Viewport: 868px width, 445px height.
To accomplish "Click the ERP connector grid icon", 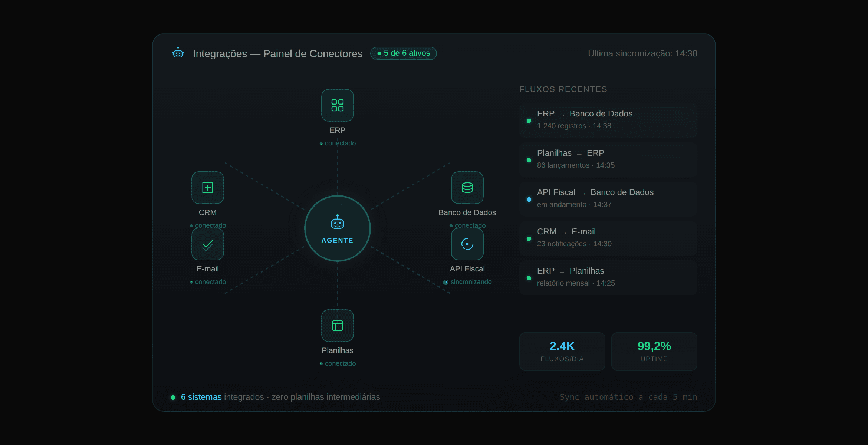I will coord(337,105).
